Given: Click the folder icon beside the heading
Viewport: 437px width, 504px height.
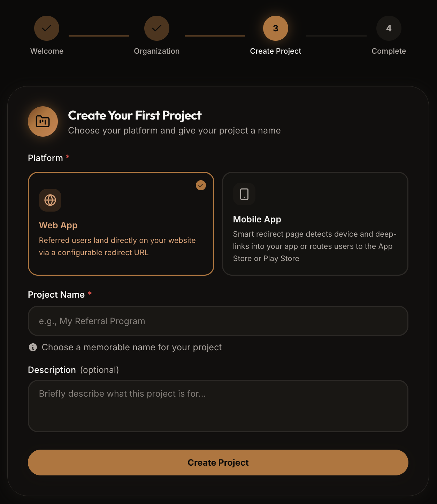Looking at the screenshot, I should point(43,121).
